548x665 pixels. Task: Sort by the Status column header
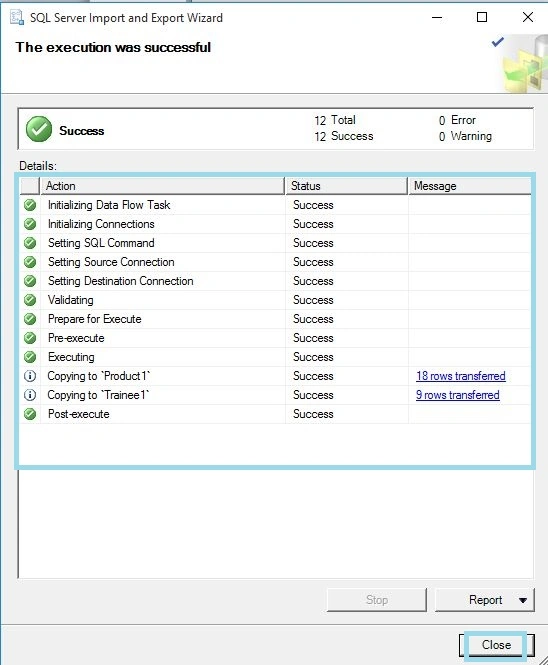pyautogui.click(x=347, y=186)
